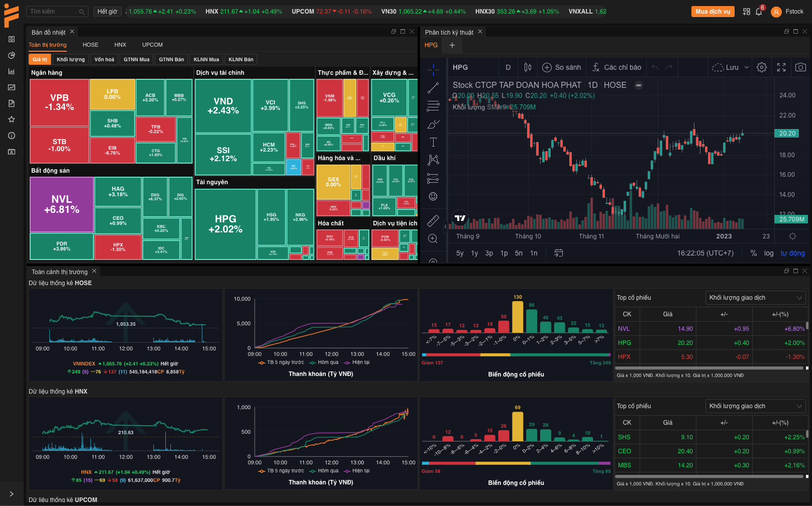The image size is (812, 506).
Task: Open the candlestick chart style icon
Action: 528,67
